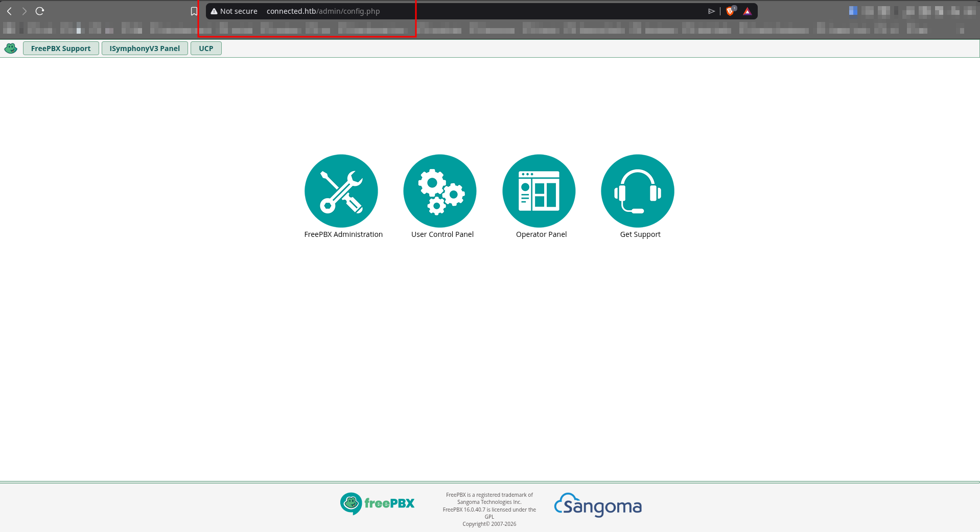Open the UCP menu item
The image size is (980, 532).
[206, 49]
